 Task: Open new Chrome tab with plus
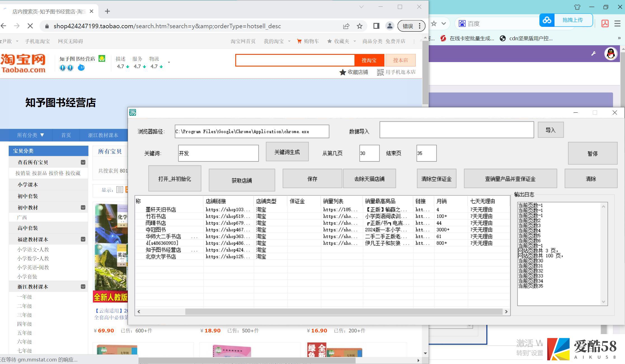107,11
